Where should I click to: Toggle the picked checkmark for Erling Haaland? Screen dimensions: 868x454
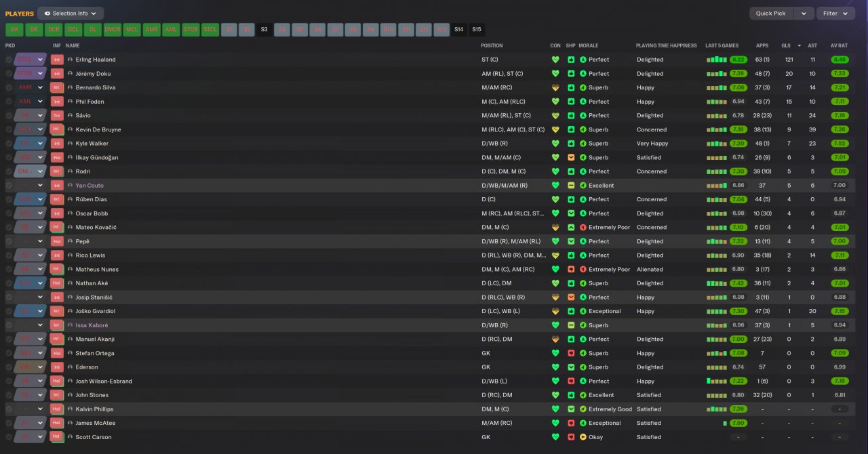click(x=9, y=60)
